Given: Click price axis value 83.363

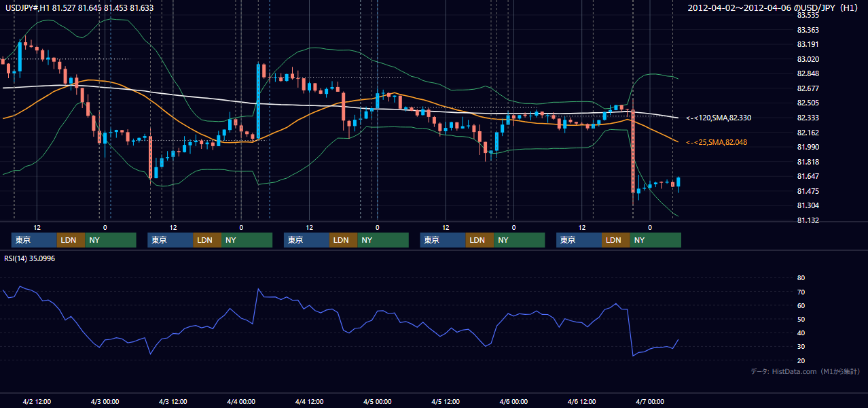Looking at the screenshot, I should 808,30.
